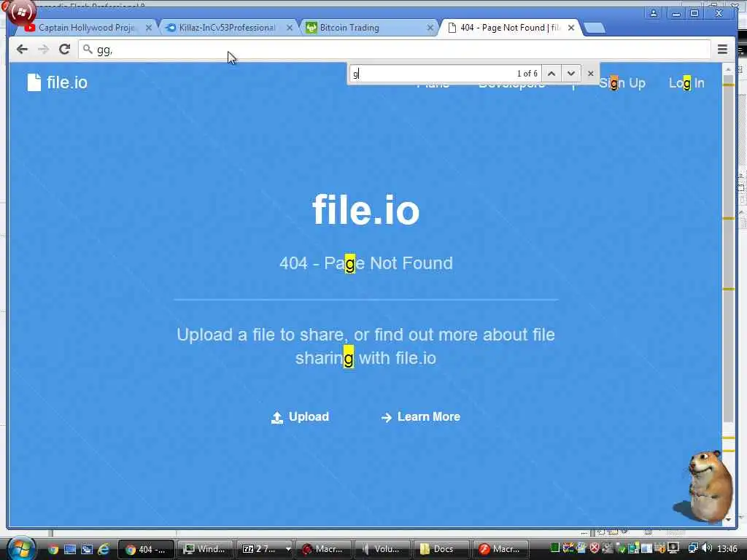The width and height of the screenshot is (747, 560).
Task: Open the Log In link
Action: click(686, 83)
